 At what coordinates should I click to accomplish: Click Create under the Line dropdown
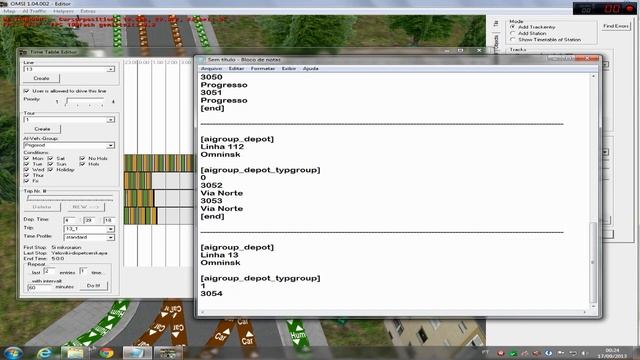(x=42, y=78)
